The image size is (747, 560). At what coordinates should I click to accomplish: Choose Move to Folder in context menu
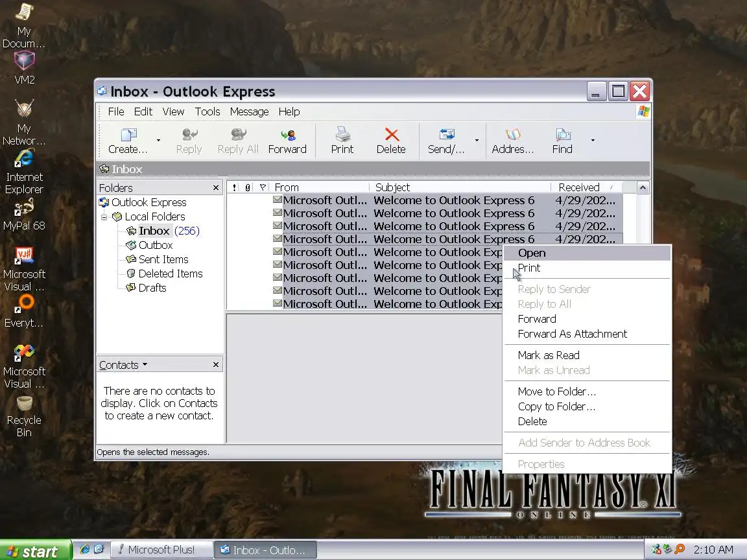click(587, 392)
